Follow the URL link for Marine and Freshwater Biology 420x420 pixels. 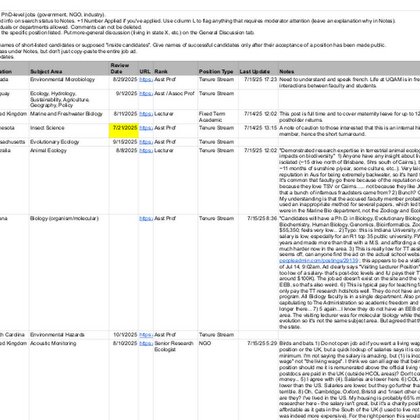pyautogui.click(x=146, y=114)
